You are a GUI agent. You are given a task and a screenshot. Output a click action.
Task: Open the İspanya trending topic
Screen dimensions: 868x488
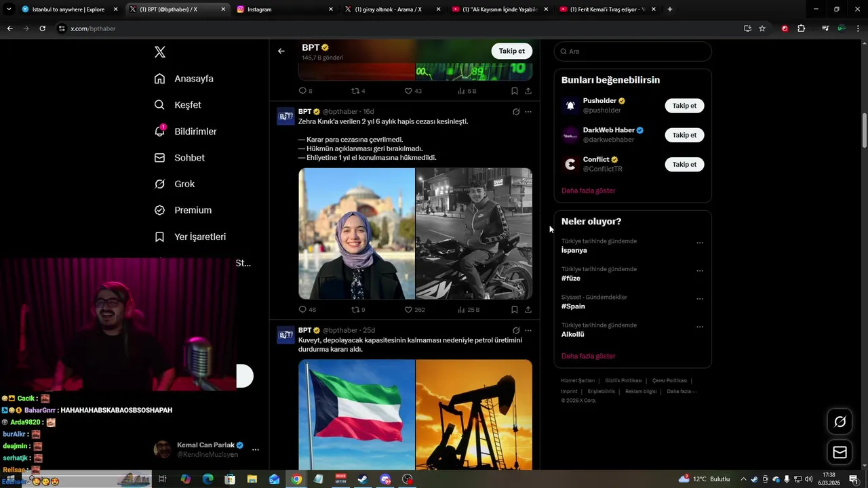tap(574, 250)
